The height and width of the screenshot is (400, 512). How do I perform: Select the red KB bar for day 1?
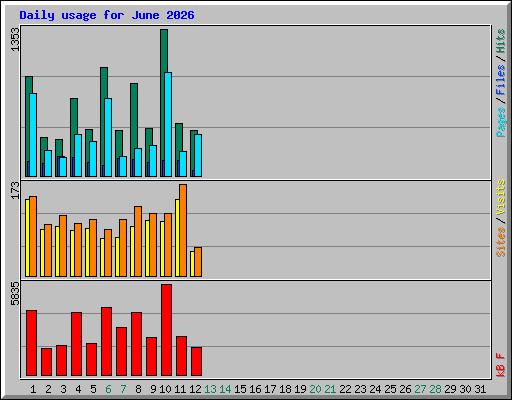(x=31, y=343)
